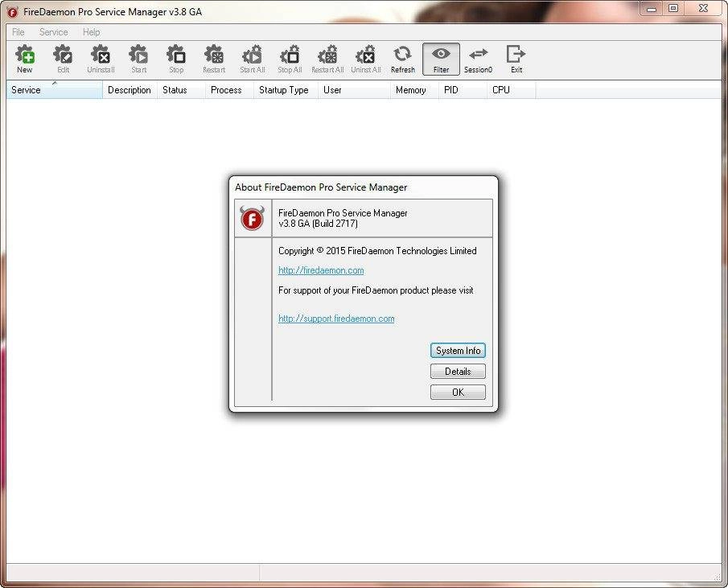
Task: Open the Help menu
Action: 91,32
